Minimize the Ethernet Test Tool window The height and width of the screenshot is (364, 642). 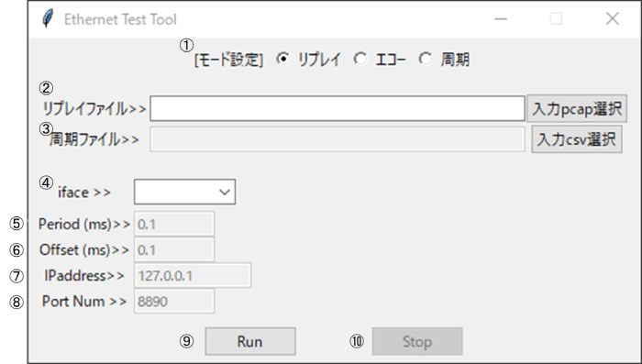pos(501,19)
